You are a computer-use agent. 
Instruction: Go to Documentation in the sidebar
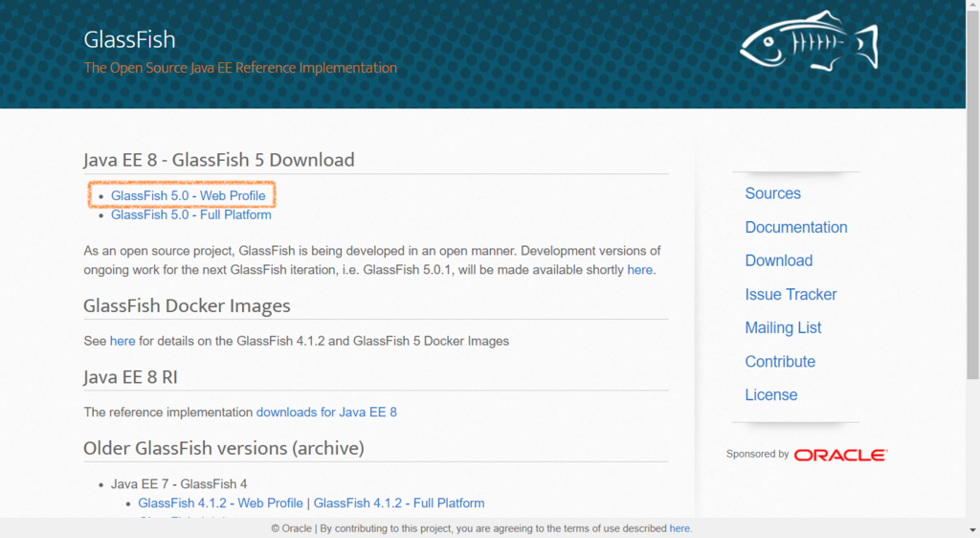[x=796, y=227]
